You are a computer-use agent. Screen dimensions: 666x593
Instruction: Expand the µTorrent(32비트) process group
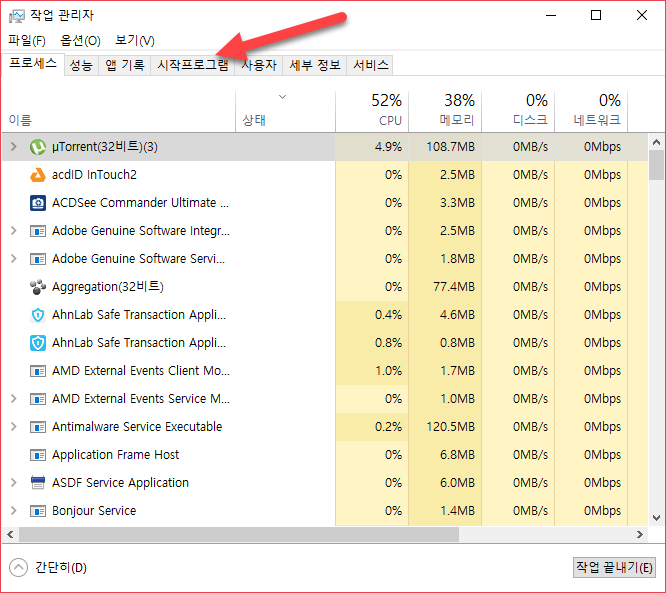pos(14,147)
